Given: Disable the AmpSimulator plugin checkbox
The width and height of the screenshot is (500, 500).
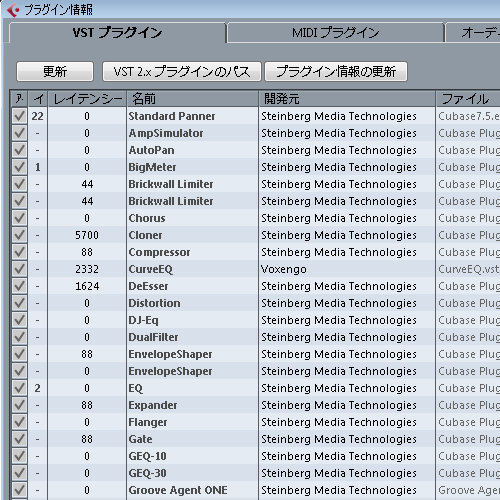Looking at the screenshot, I should pos(19,133).
